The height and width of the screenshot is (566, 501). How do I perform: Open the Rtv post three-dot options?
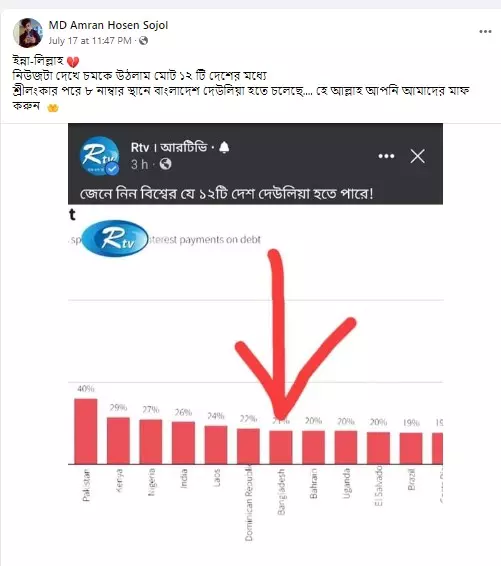(386, 156)
